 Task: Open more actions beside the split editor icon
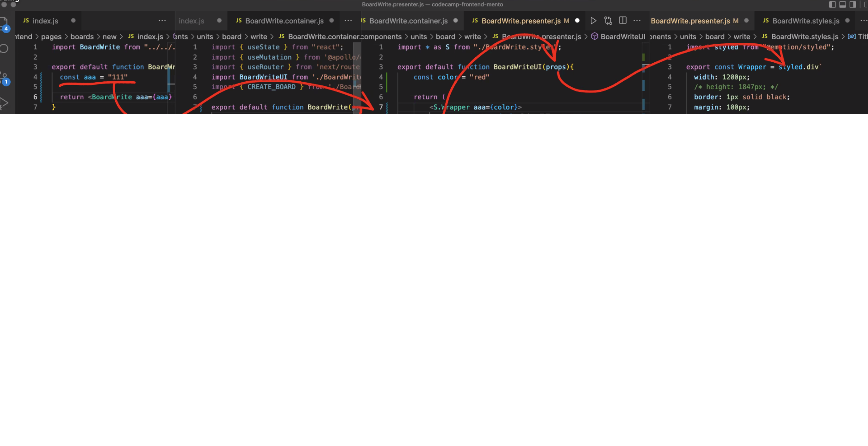pyautogui.click(x=637, y=21)
